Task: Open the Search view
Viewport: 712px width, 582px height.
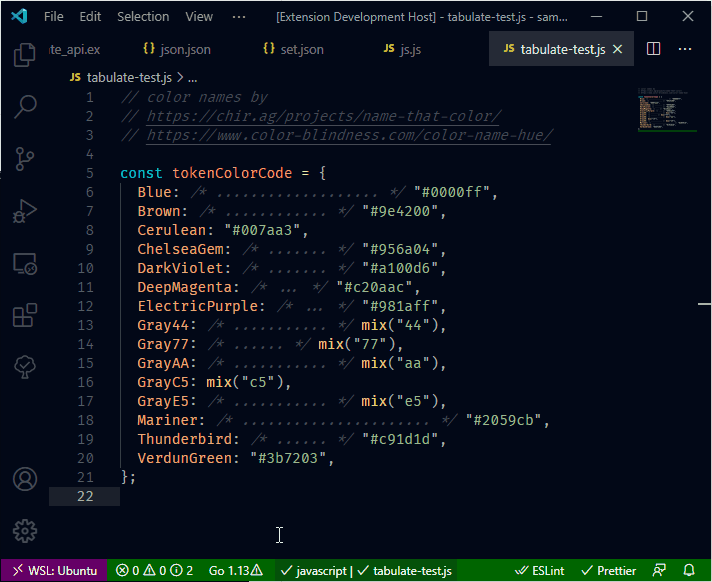Action: (25, 107)
